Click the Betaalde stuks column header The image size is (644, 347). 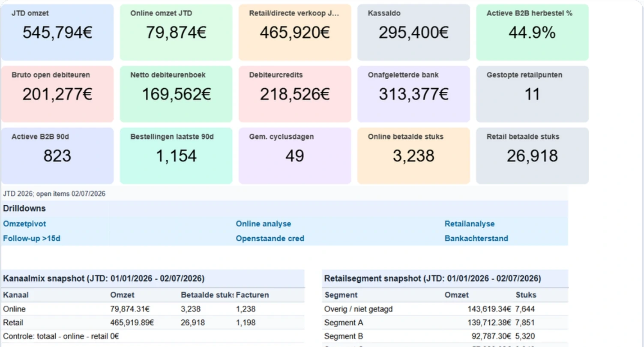point(207,295)
